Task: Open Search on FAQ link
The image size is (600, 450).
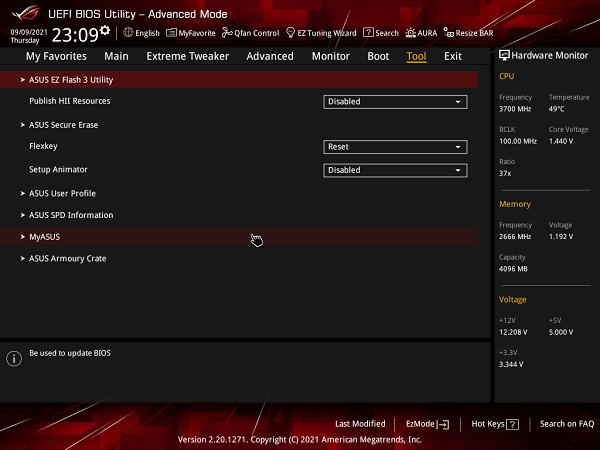Action: (567, 424)
